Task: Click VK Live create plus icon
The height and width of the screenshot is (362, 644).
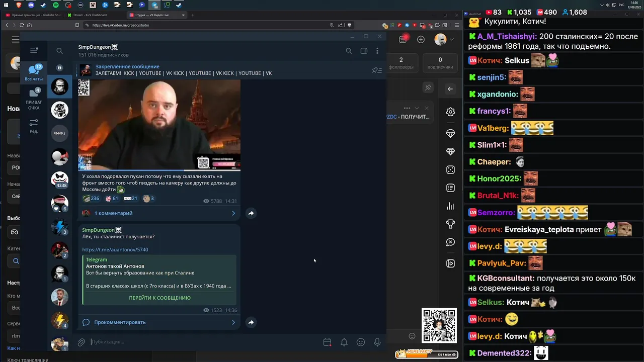Action: click(x=421, y=39)
